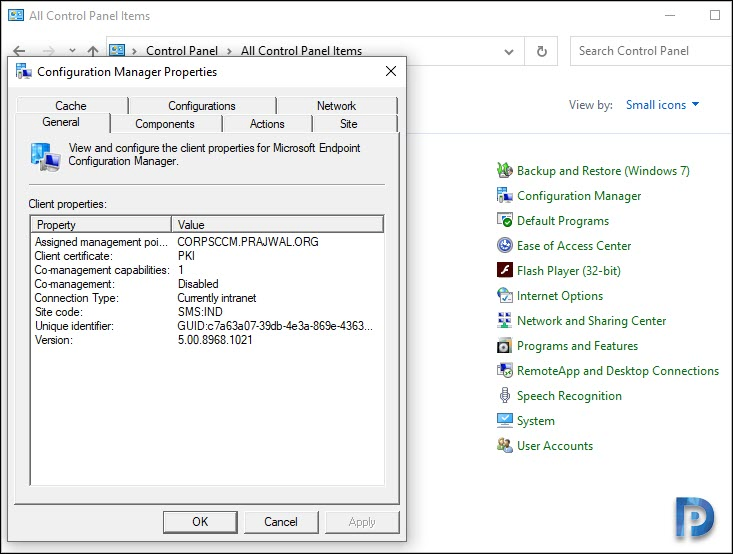Click the Apply button
The height and width of the screenshot is (554, 733).
click(x=362, y=522)
